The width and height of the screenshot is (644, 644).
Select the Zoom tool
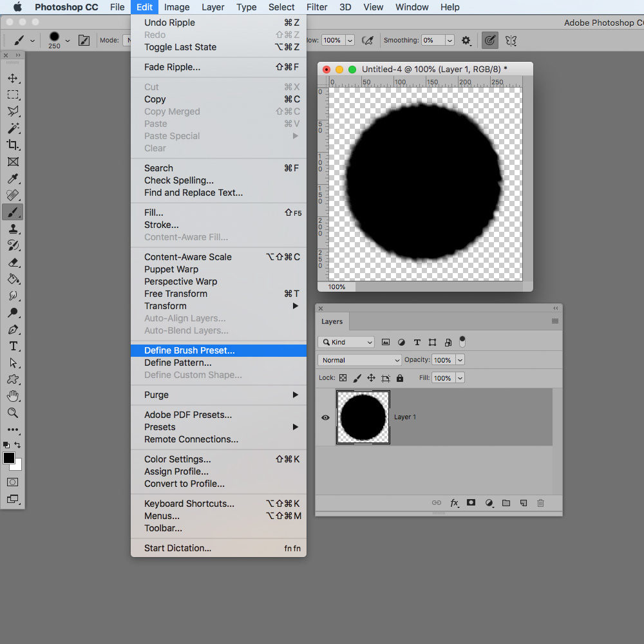13,413
